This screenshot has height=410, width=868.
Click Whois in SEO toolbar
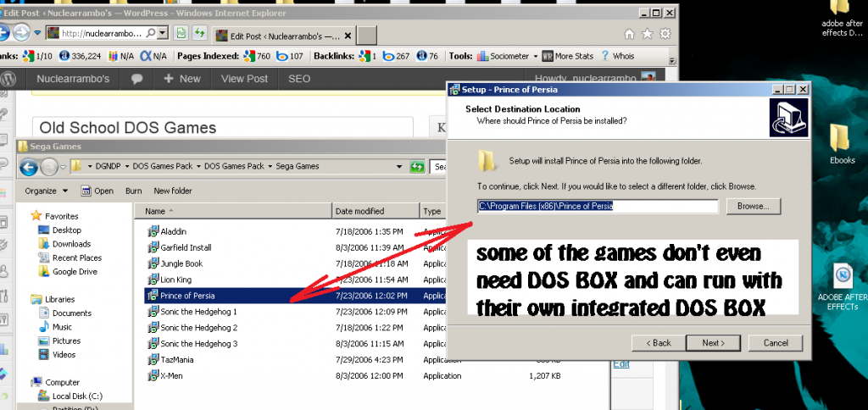coord(617,56)
